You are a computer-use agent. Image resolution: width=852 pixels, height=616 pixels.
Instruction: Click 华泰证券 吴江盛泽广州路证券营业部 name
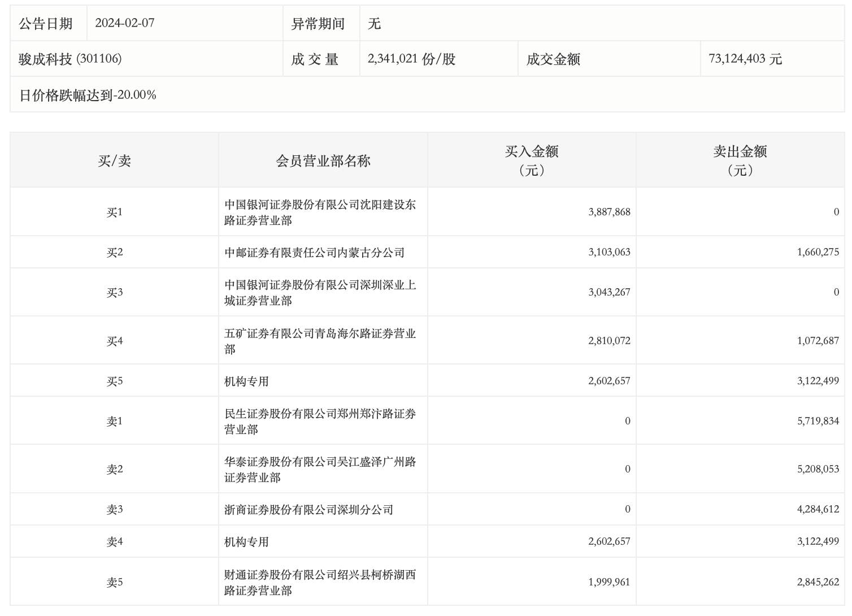320,470
